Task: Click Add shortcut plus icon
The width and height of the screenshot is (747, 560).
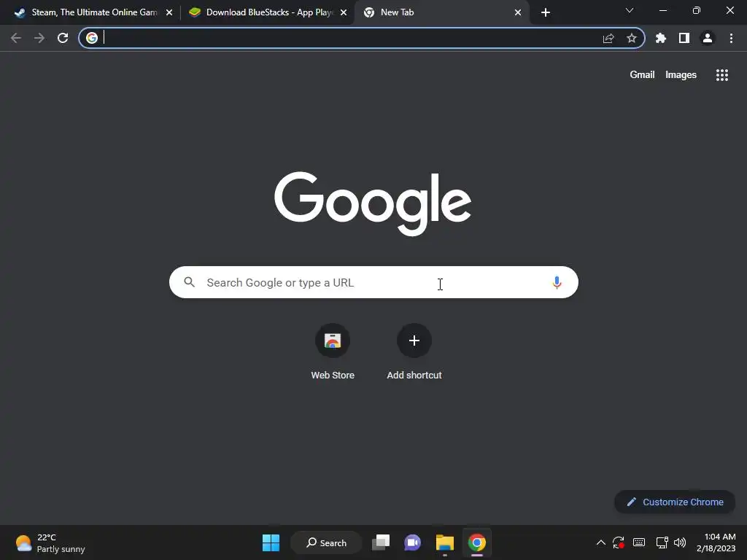Action: point(414,341)
